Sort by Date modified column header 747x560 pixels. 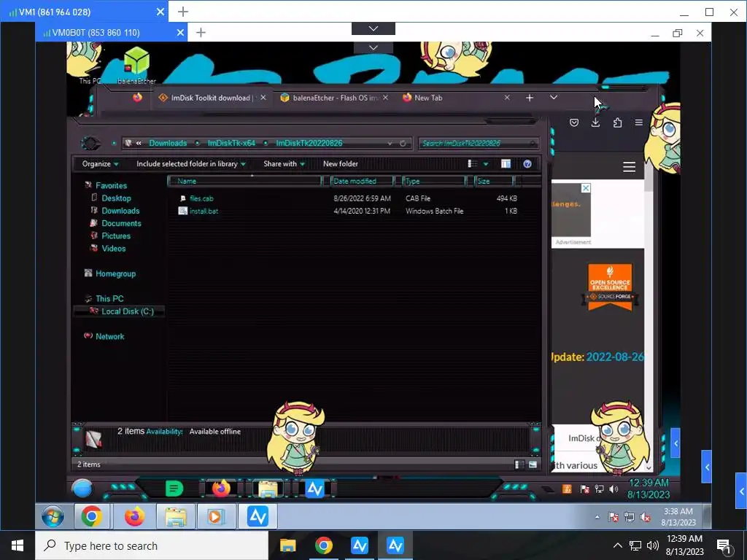[x=362, y=181]
